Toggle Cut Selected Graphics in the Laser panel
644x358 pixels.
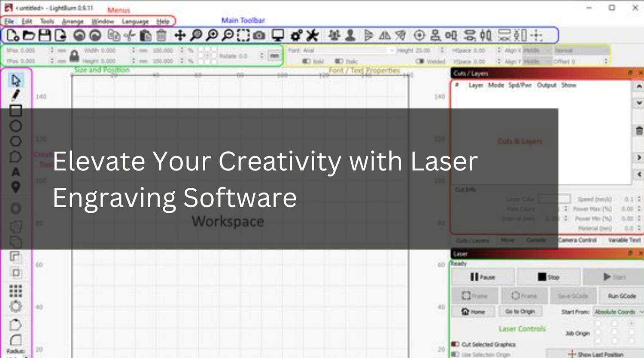(456, 344)
